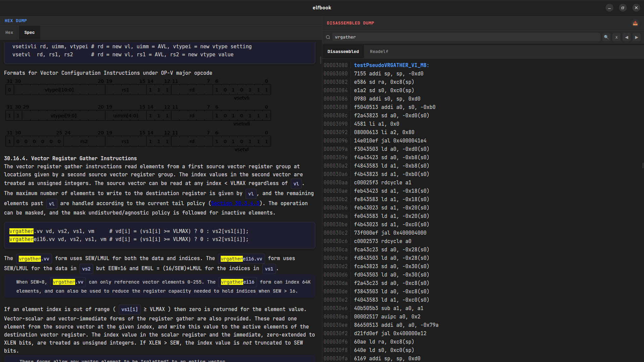Image resolution: width=644 pixels, height=362 pixels.
Task: Select '00002517 auipc a0, 0x2' line
Action: click(387, 317)
